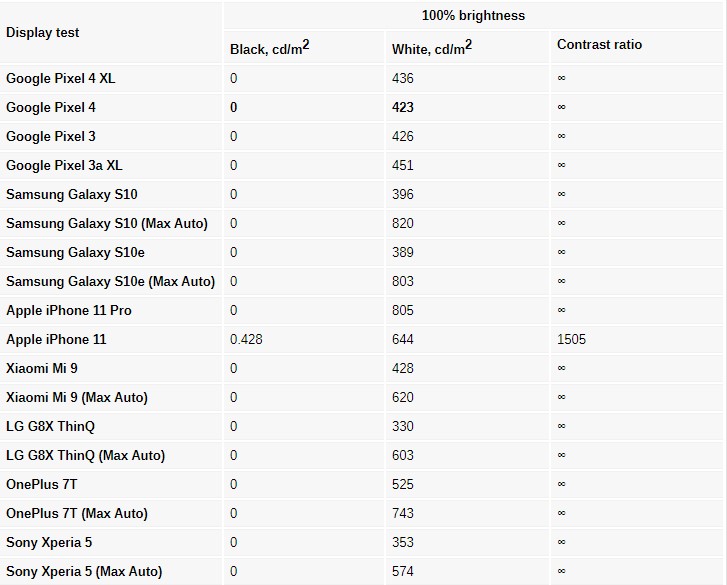Click the Sony Xperia 5 (Max Auto) label

(84, 572)
